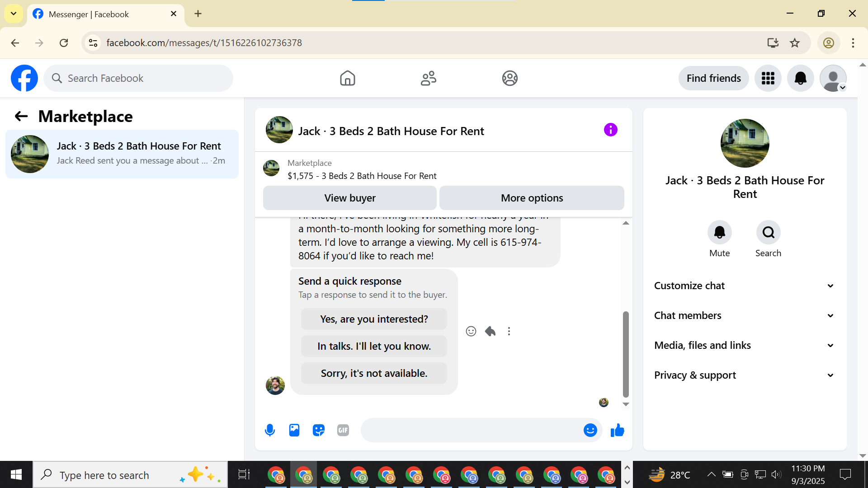Viewport: 868px width, 488px height.
Task: Open large listing photo in right panel
Action: click(x=745, y=143)
